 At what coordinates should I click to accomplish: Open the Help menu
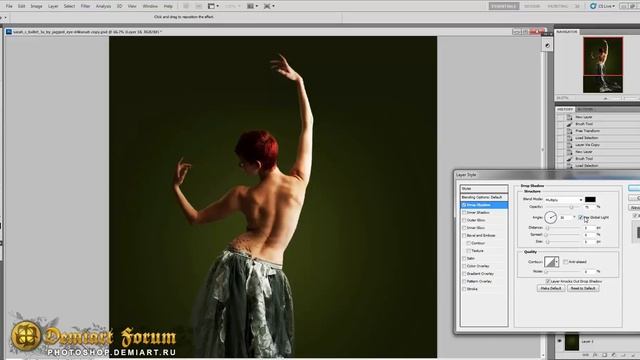(x=168, y=6)
